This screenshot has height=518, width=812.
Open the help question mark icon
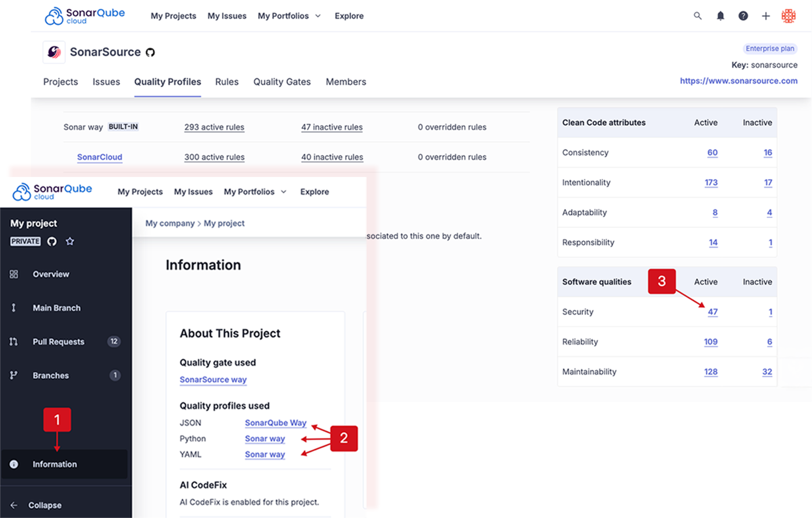pyautogui.click(x=743, y=16)
